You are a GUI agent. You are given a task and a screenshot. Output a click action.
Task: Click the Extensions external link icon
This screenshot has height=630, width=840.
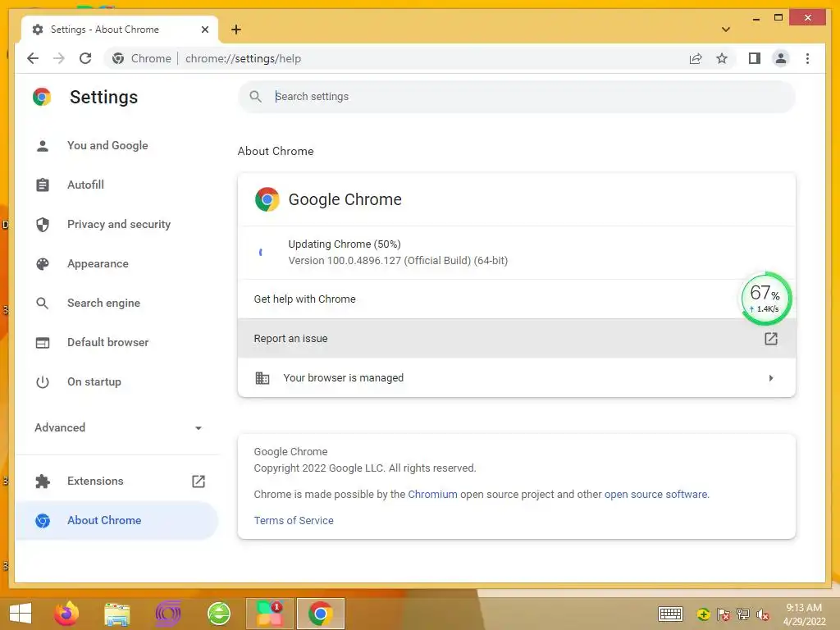[x=199, y=481]
